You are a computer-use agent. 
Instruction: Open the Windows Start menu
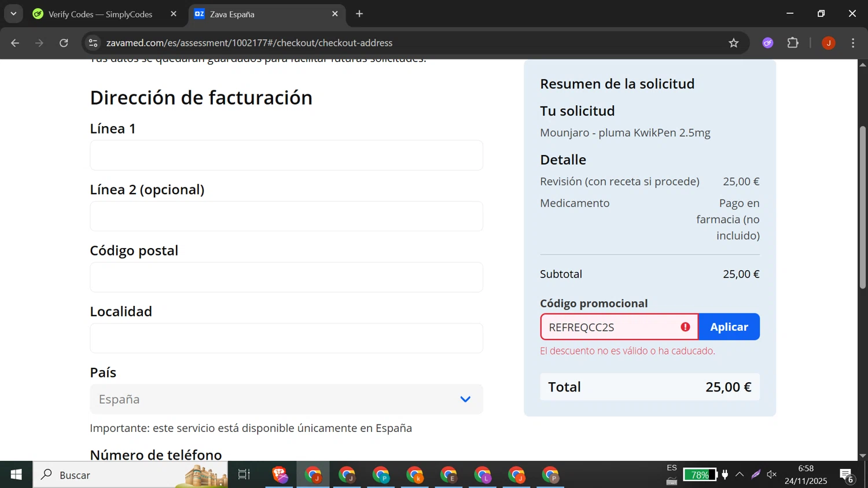tap(16, 475)
